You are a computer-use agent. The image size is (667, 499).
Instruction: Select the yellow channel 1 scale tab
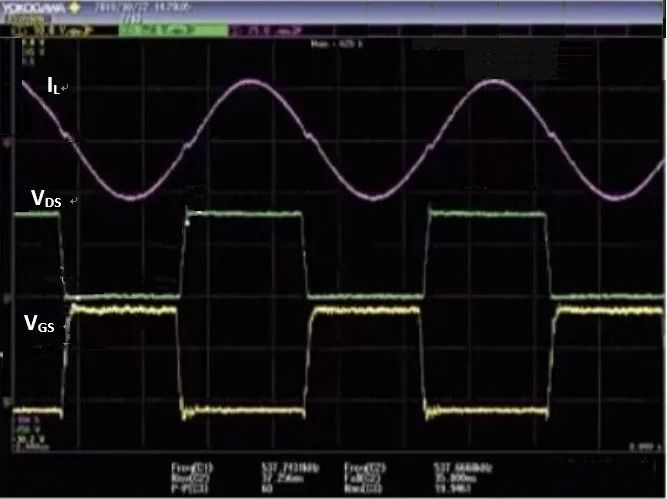(62, 31)
